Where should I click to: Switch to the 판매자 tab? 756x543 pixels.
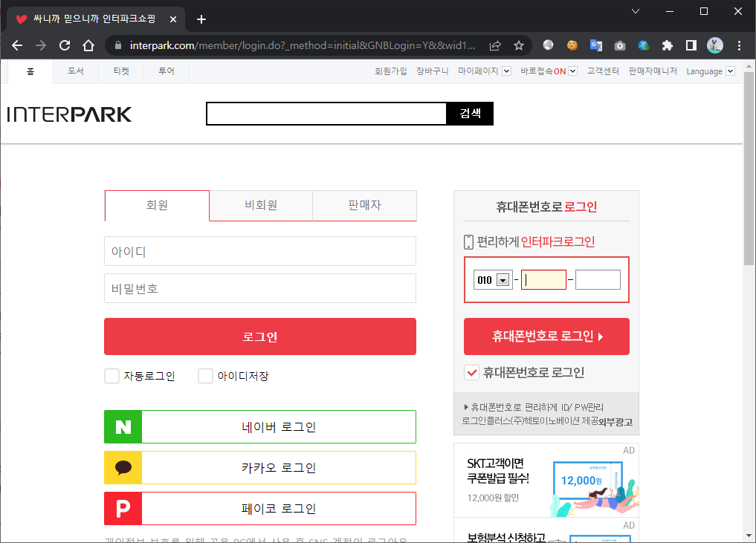coord(364,205)
